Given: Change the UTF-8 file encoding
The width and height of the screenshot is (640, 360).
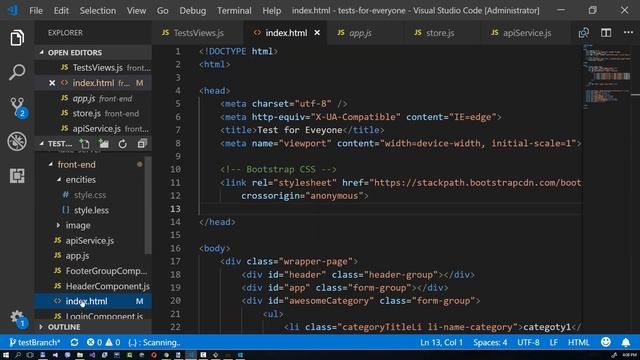Looking at the screenshot, I should tap(528, 342).
